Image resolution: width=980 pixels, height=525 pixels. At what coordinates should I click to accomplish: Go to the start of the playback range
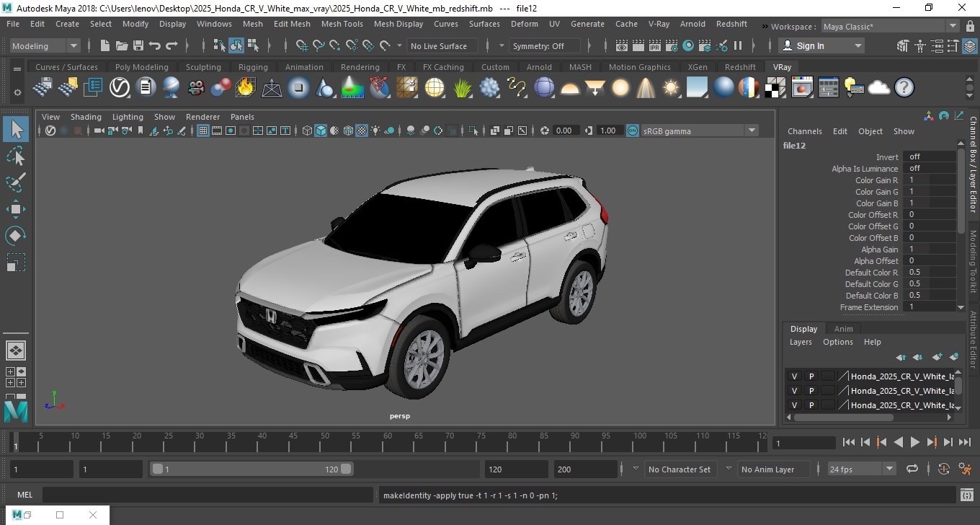[x=848, y=442]
